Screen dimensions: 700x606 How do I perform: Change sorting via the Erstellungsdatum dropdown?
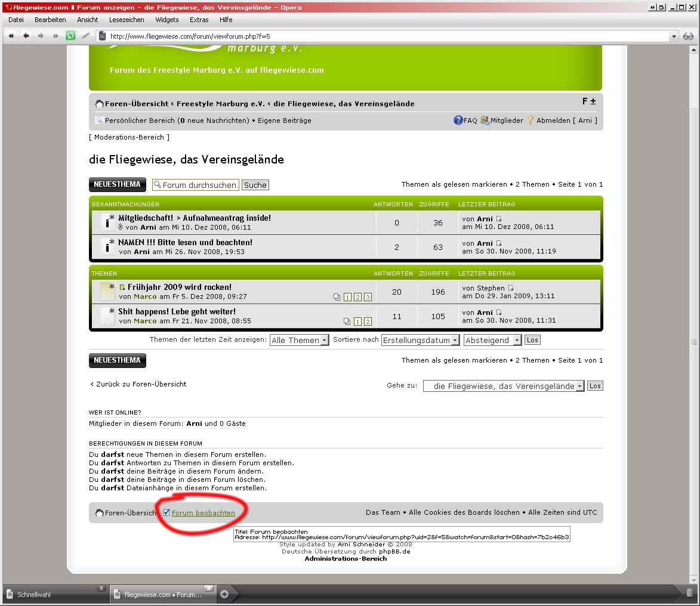click(x=420, y=339)
